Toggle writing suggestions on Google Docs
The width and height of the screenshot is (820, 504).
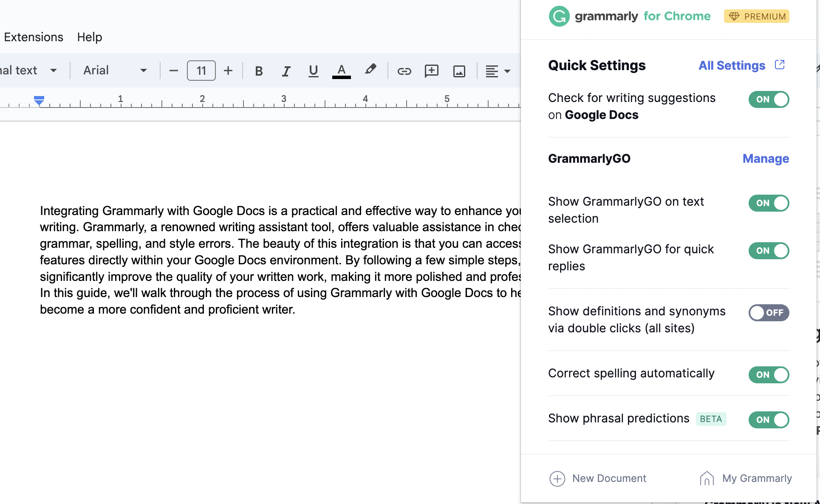[x=769, y=99]
